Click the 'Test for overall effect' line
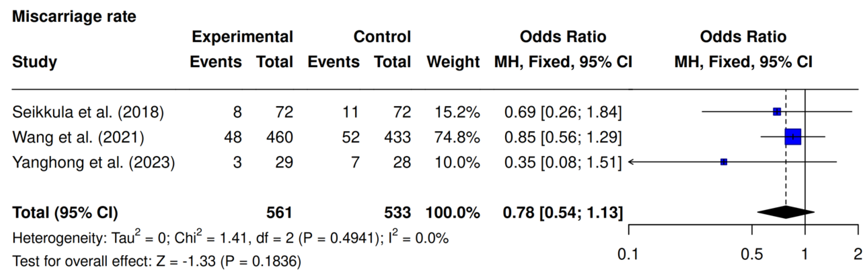The height and width of the screenshot is (277, 868). tap(156, 261)
